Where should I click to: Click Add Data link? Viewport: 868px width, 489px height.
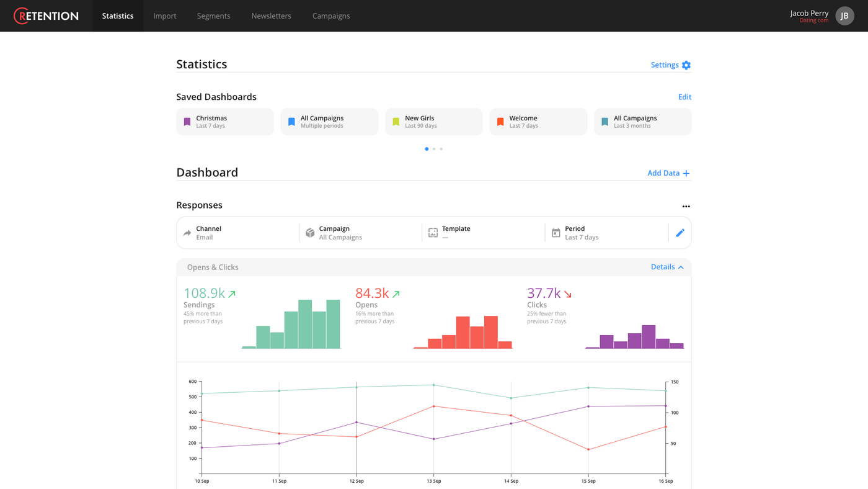(663, 173)
